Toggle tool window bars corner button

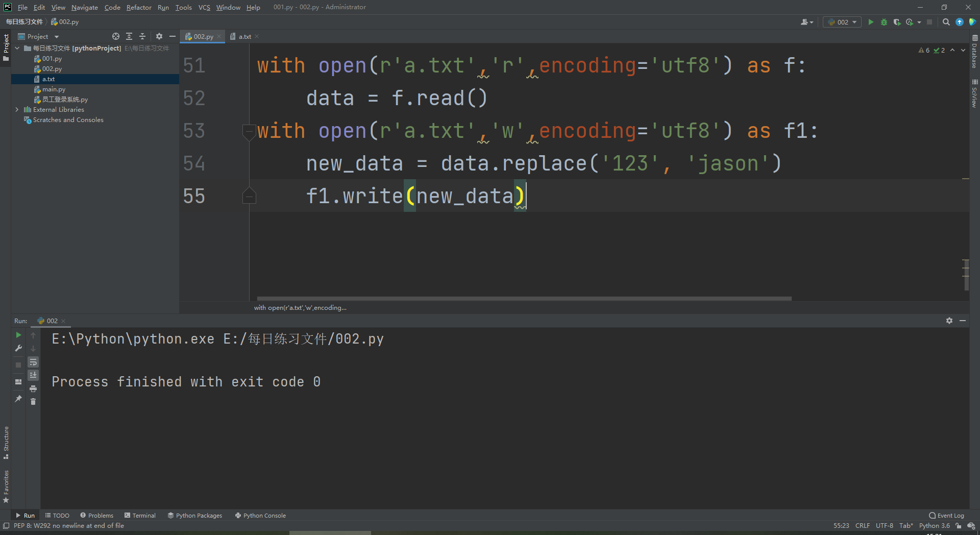tap(6, 526)
